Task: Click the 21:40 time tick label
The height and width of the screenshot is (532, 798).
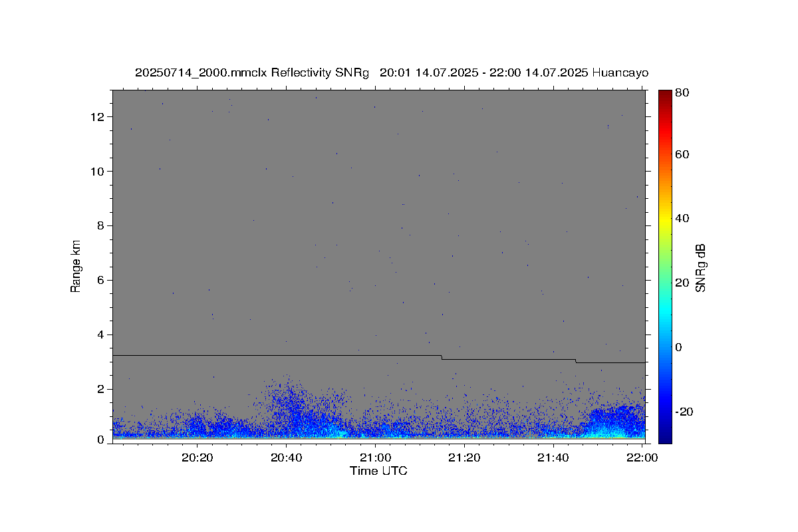Action: pyautogui.click(x=553, y=458)
